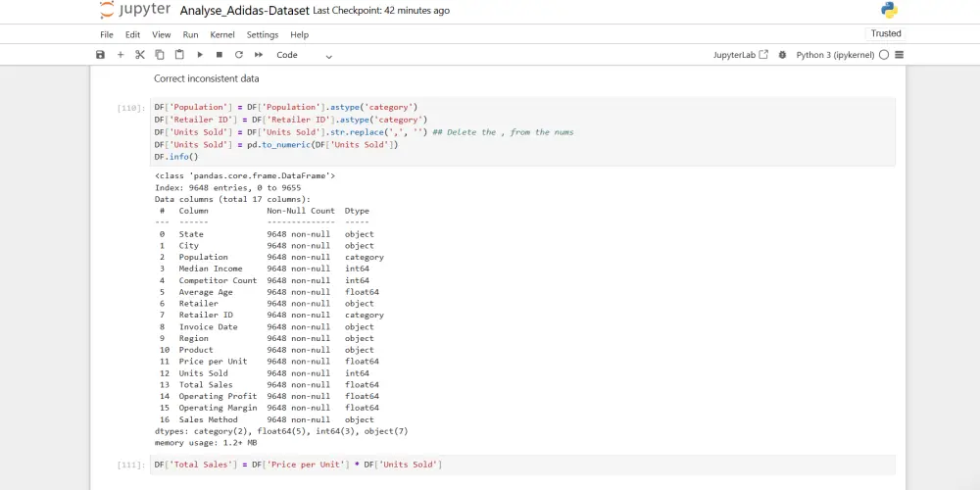
Task: Copy the selected cell icon
Action: point(160,55)
